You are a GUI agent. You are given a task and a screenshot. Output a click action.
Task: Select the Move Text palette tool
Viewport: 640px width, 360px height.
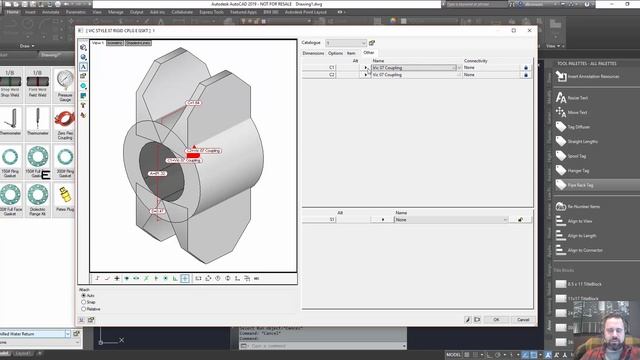572,112
